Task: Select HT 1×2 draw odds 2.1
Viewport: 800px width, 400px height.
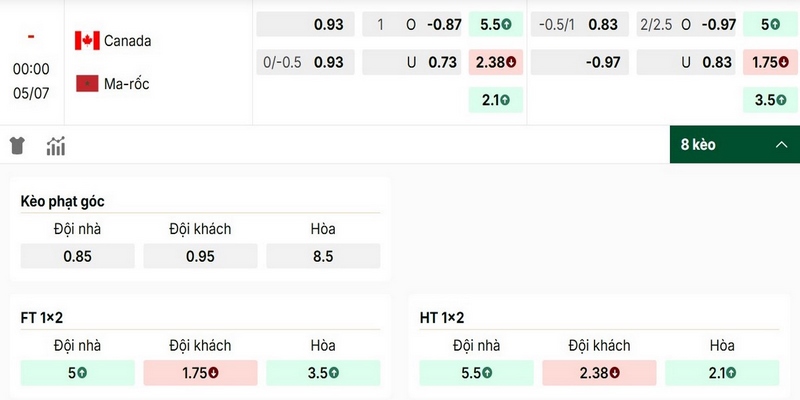Action: (x=722, y=373)
